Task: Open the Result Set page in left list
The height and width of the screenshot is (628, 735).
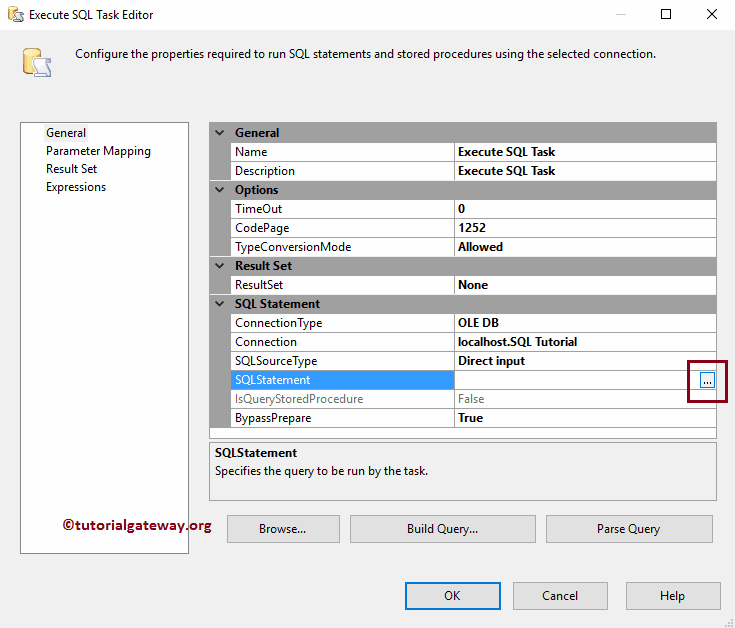Action: [71, 169]
